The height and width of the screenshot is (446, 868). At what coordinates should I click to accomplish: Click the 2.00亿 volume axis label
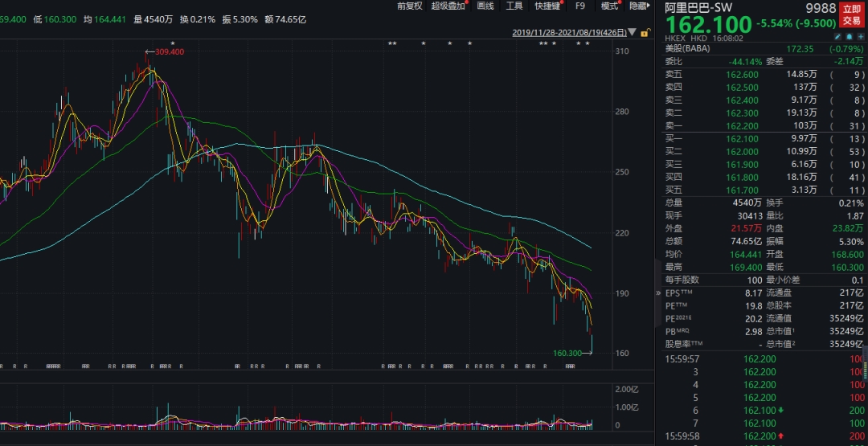tap(627, 389)
